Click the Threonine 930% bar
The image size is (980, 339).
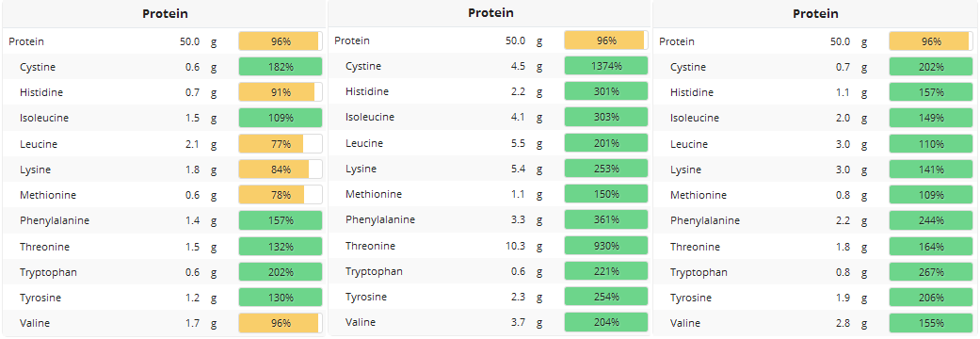(606, 246)
